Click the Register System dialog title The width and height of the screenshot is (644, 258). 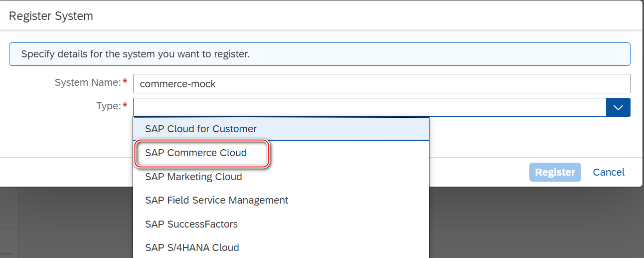pos(51,16)
